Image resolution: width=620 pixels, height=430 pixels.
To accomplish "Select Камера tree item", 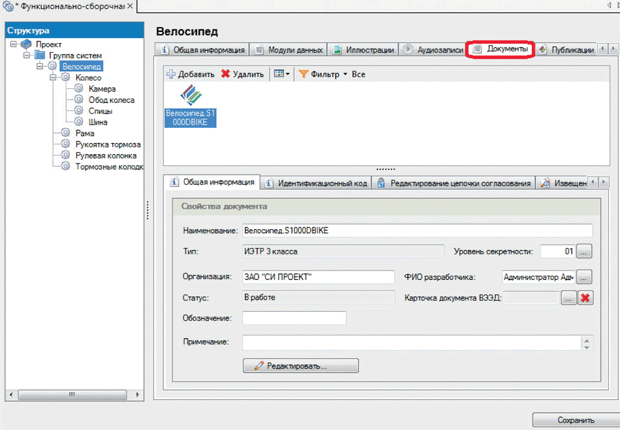I will click(x=102, y=89).
